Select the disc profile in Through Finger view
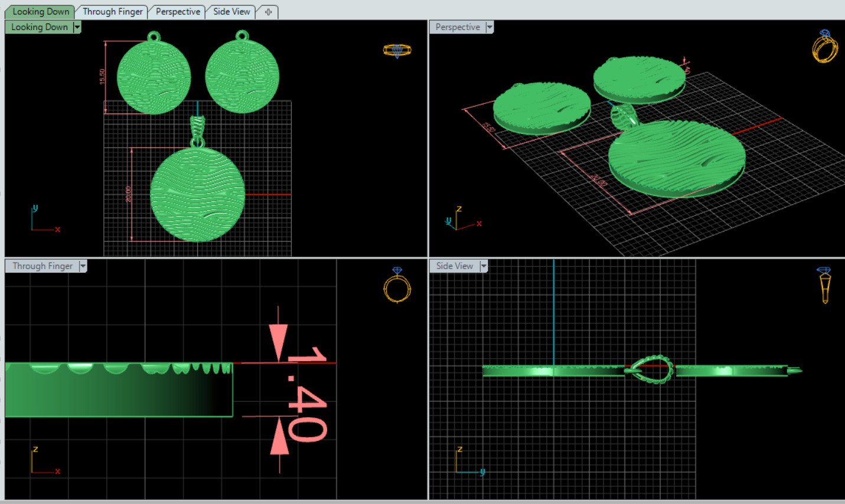Viewport: 845px width, 504px height. [x=119, y=390]
